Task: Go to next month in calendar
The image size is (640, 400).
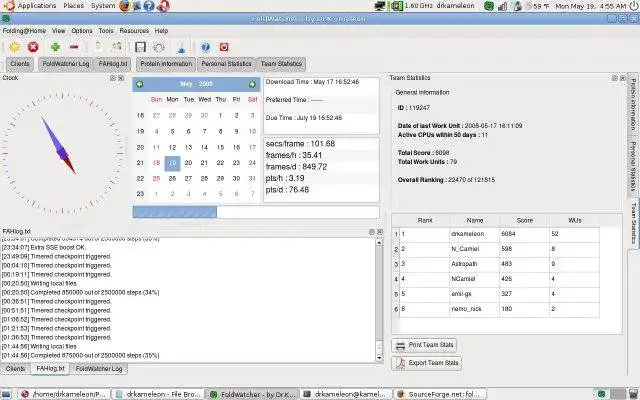Action: point(252,84)
